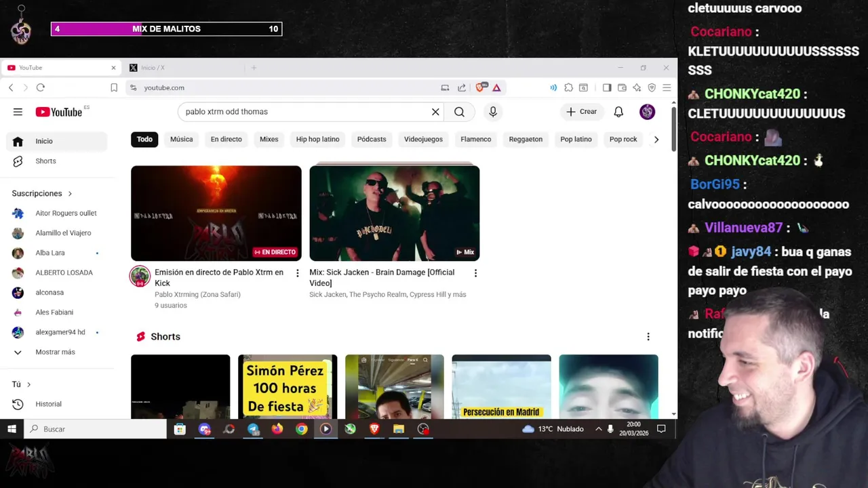Open the Pablo Xtrm live stream thumbnail
The width and height of the screenshot is (868, 488).
(216, 213)
